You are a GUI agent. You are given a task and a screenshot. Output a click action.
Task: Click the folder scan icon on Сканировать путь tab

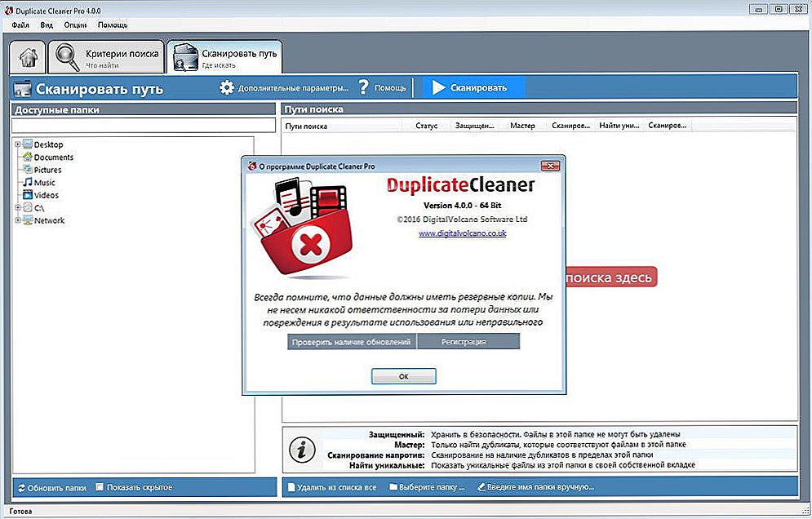point(185,57)
